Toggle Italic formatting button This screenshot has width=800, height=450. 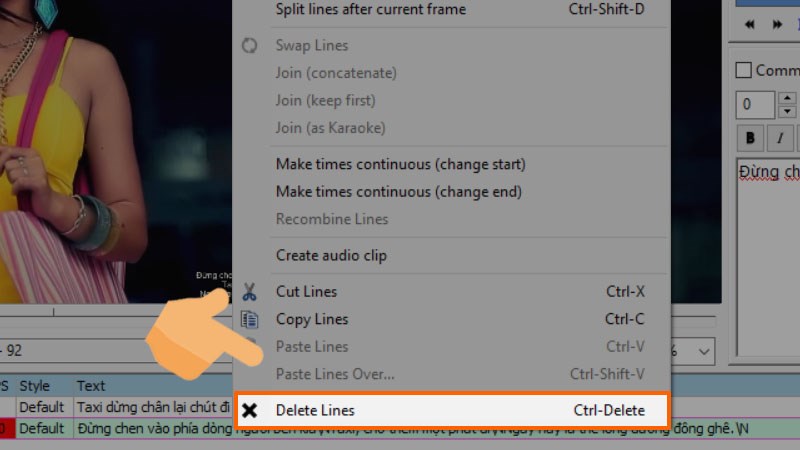780,138
